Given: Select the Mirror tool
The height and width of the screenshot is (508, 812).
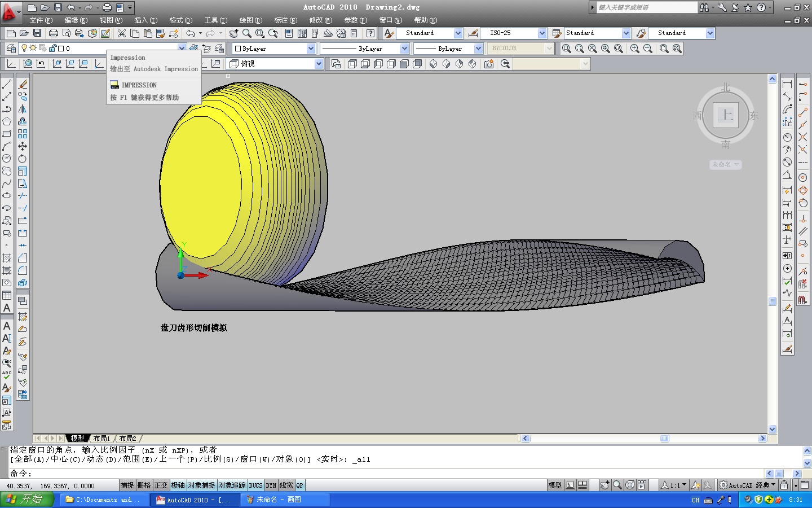Looking at the screenshot, I should click(x=23, y=109).
